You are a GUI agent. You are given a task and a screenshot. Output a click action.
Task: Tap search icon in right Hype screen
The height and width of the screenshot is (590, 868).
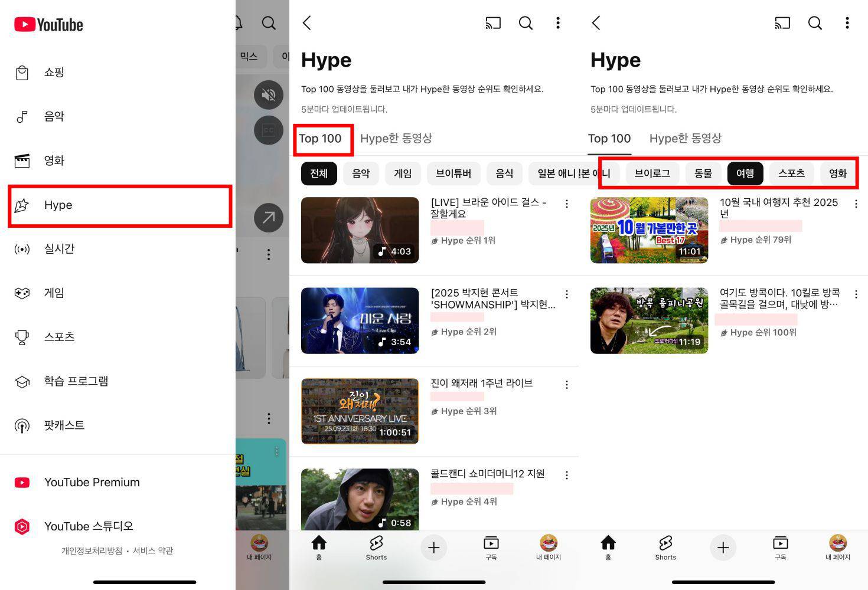click(815, 23)
